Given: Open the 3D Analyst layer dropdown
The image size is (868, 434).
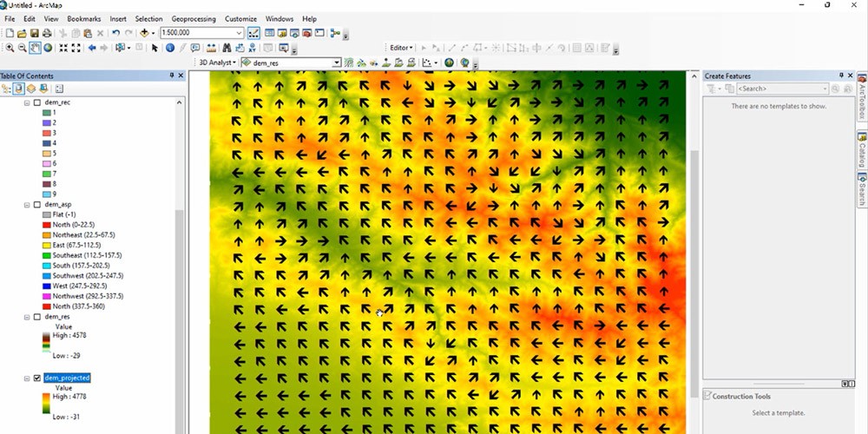Looking at the screenshot, I should point(337,62).
